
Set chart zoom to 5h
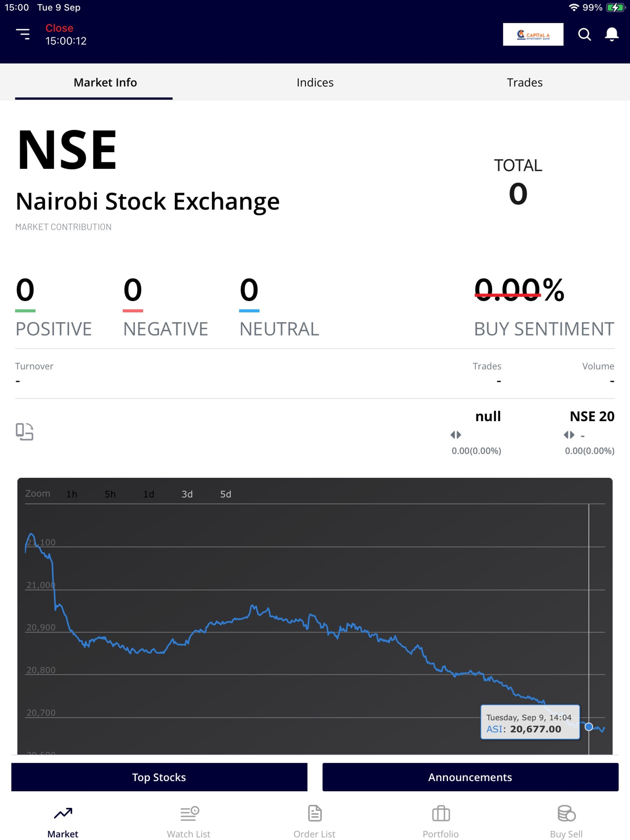pos(110,494)
